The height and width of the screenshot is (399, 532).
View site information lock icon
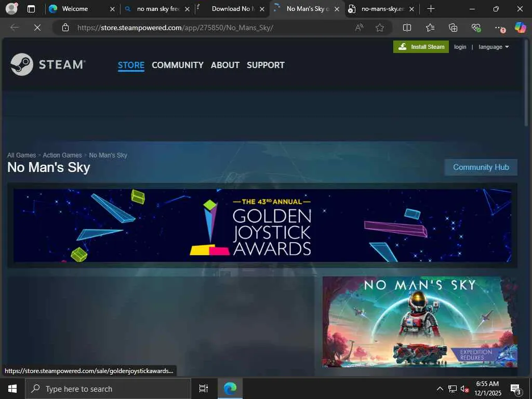(x=65, y=28)
